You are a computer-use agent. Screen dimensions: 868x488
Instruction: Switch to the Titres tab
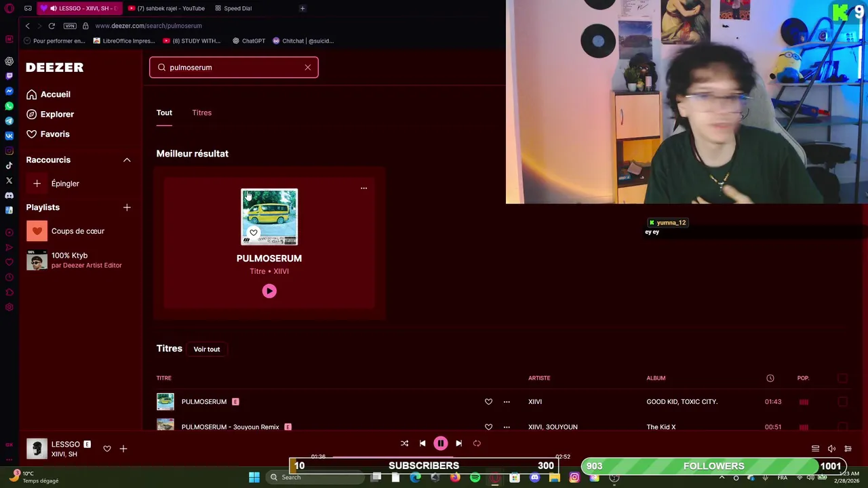click(x=201, y=113)
